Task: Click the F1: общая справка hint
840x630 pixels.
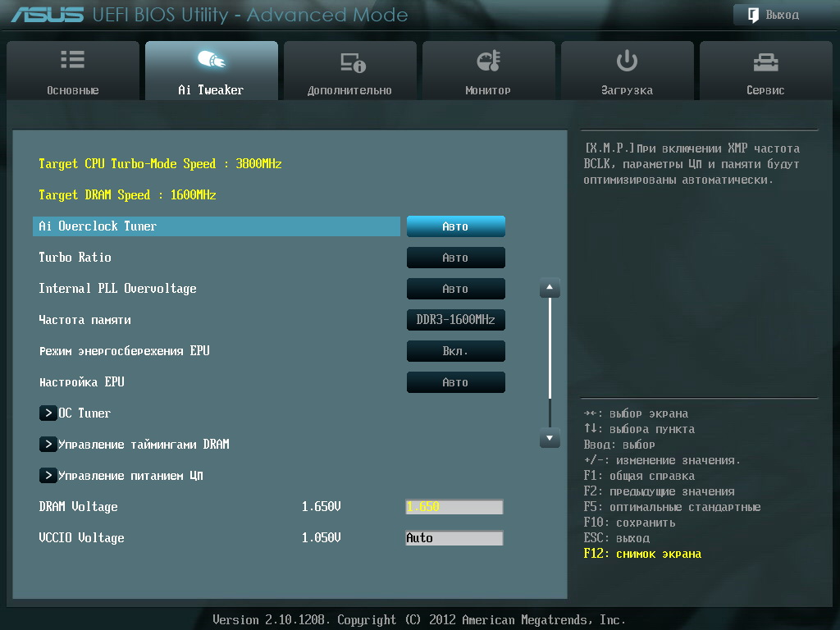Action: tap(639, 477)
